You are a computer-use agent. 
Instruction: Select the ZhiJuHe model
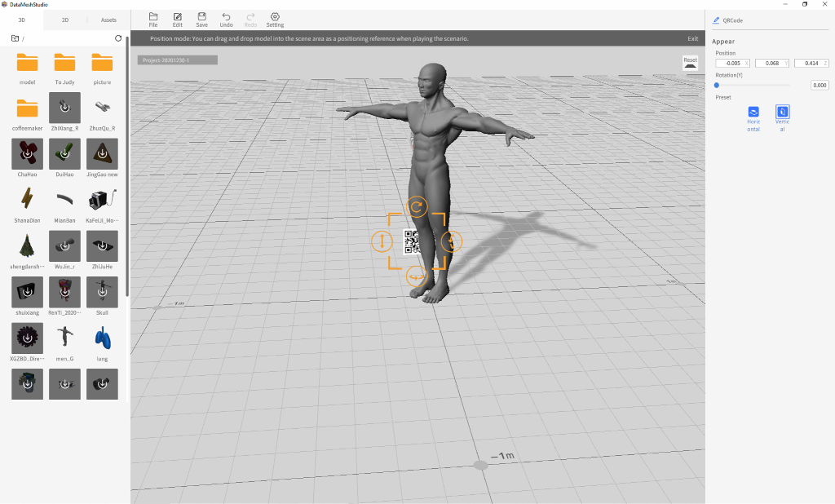tap(102, 246)
